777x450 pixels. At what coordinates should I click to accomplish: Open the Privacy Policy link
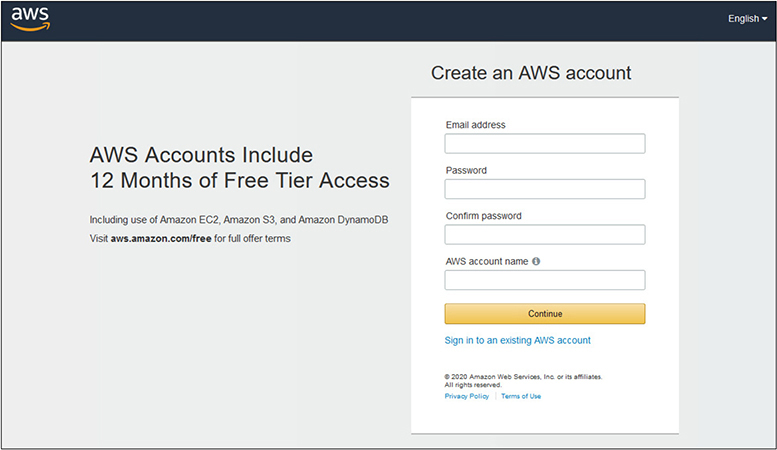[x=467, y=397]
